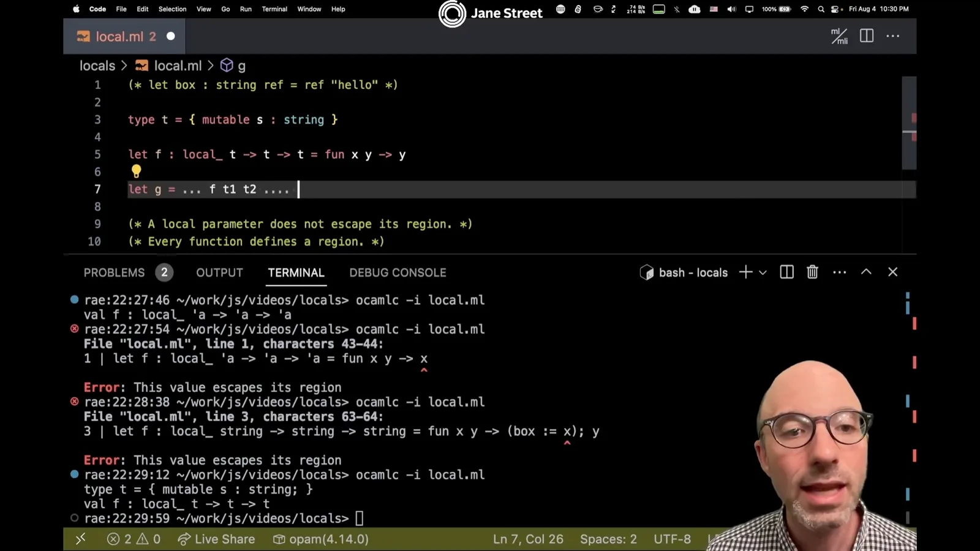Image resolution: width=980 pixels, height=551 pixels.
Task: Click comment 'Every function defines a region'
Action: point(256,241)
